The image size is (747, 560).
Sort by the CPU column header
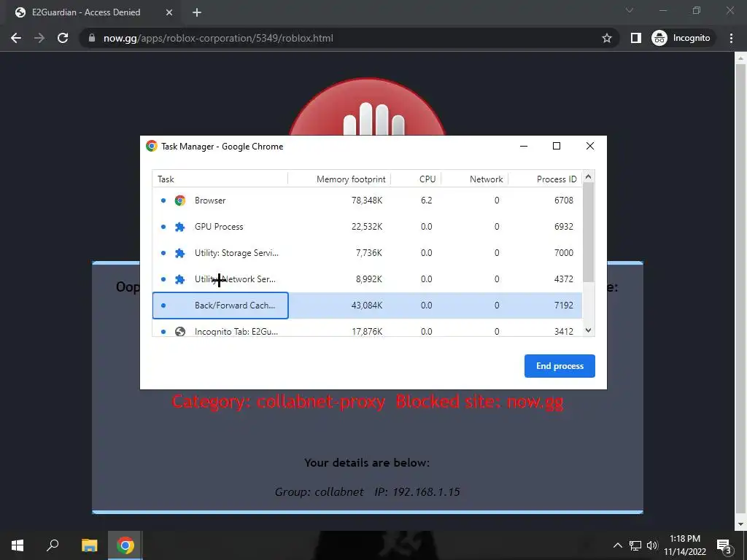coord(416,179)
